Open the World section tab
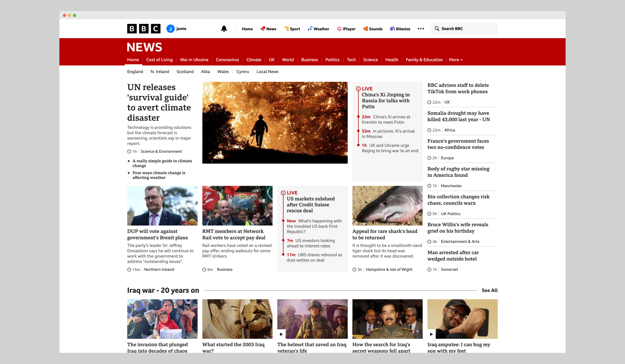 pos(288,60)
